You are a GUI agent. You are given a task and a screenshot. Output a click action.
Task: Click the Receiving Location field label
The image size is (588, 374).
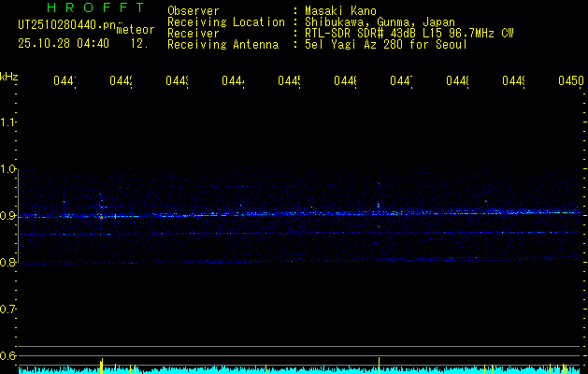225,22
